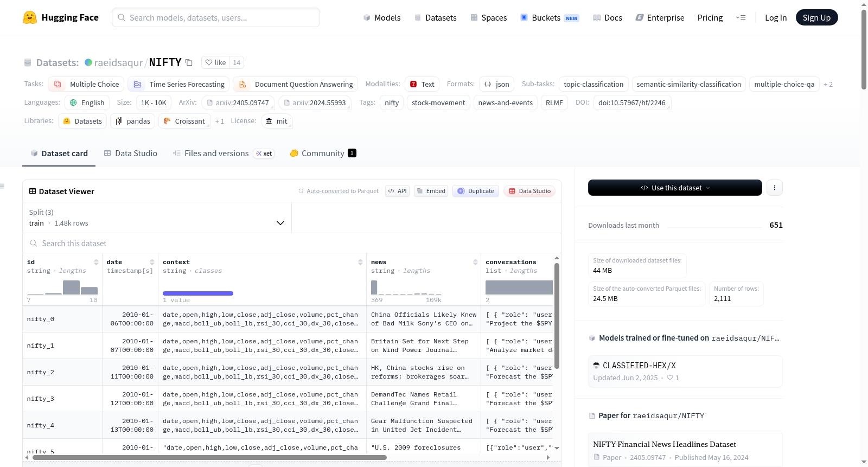Sort by the id column icon
868x467 pixels.
click(x=96, y=262)
